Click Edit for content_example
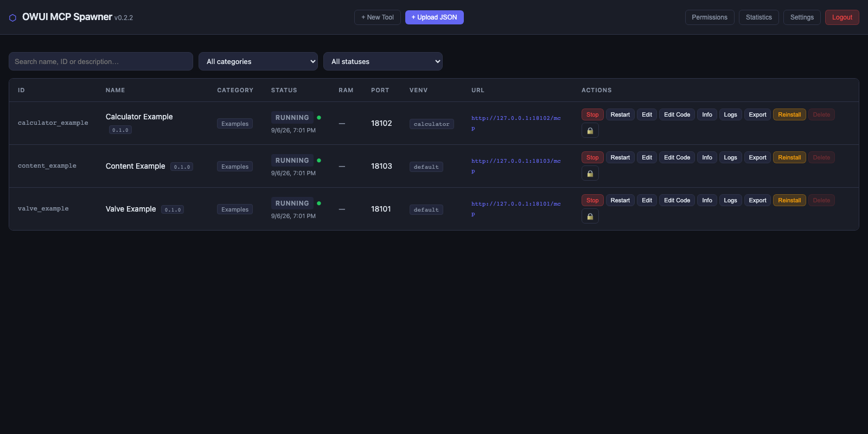This screenshot has width=868, height=434. coord(647,157)
